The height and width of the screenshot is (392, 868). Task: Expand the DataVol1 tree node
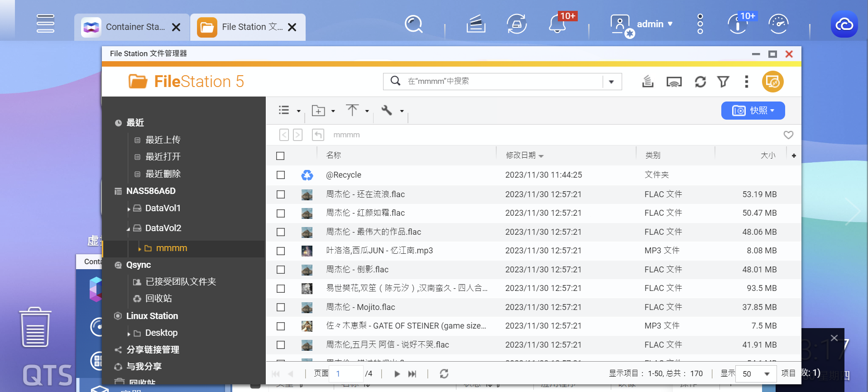129,209
